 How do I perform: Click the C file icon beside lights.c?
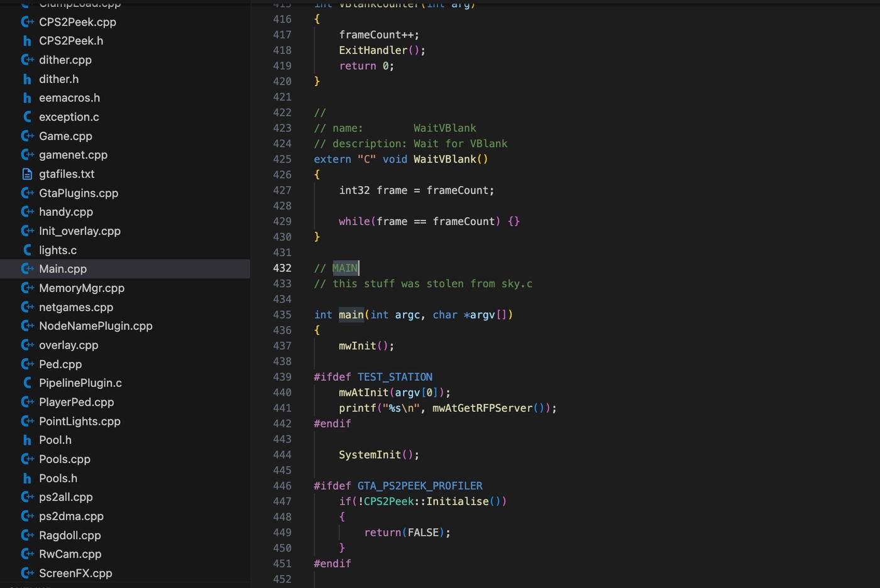(27, 250)
